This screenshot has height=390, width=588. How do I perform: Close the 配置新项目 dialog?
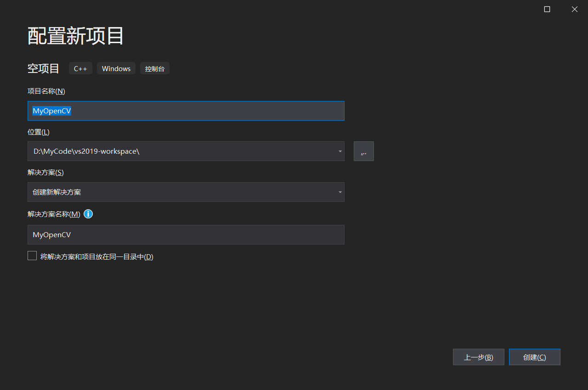pyautogui.click(x=574, y=9)
